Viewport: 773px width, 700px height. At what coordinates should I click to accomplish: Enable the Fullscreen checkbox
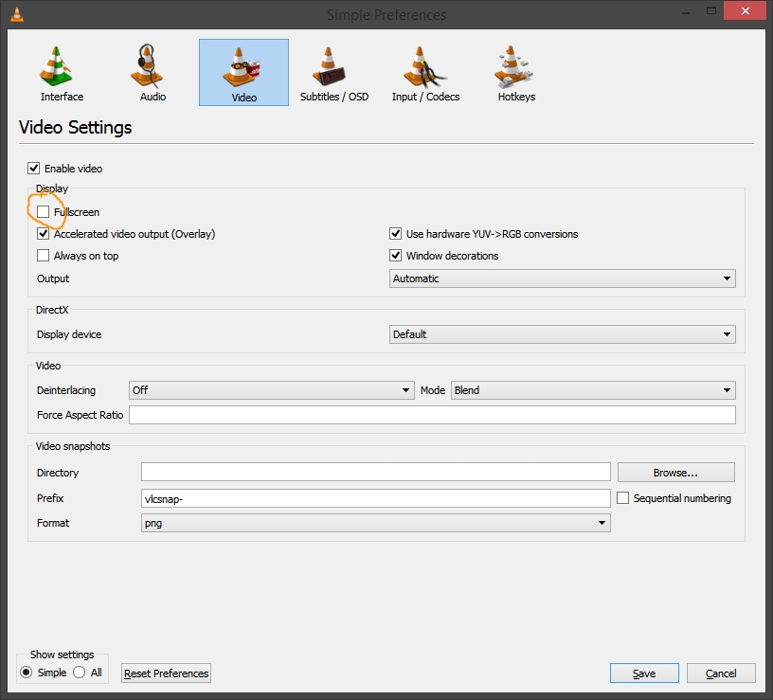(43, 211)
